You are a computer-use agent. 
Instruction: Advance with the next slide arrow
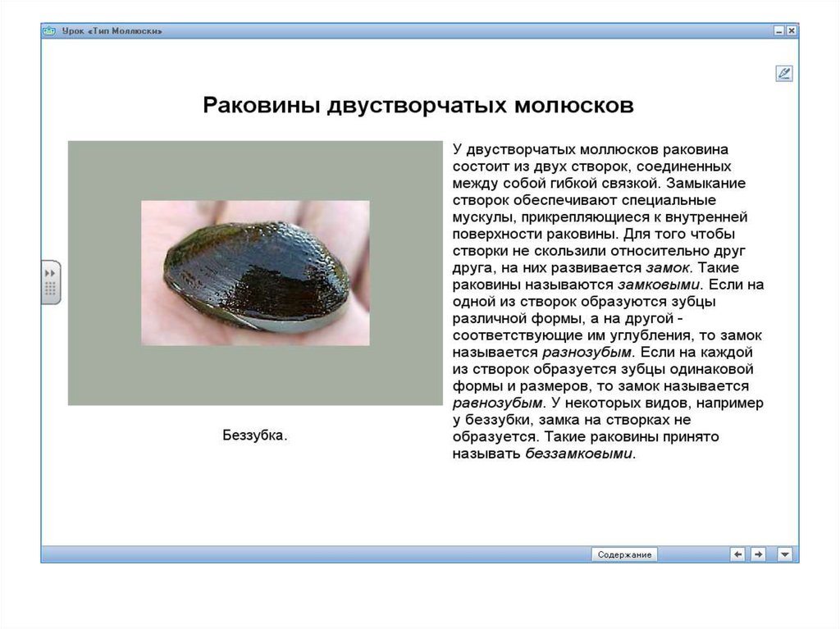click(x=759, y=554)
